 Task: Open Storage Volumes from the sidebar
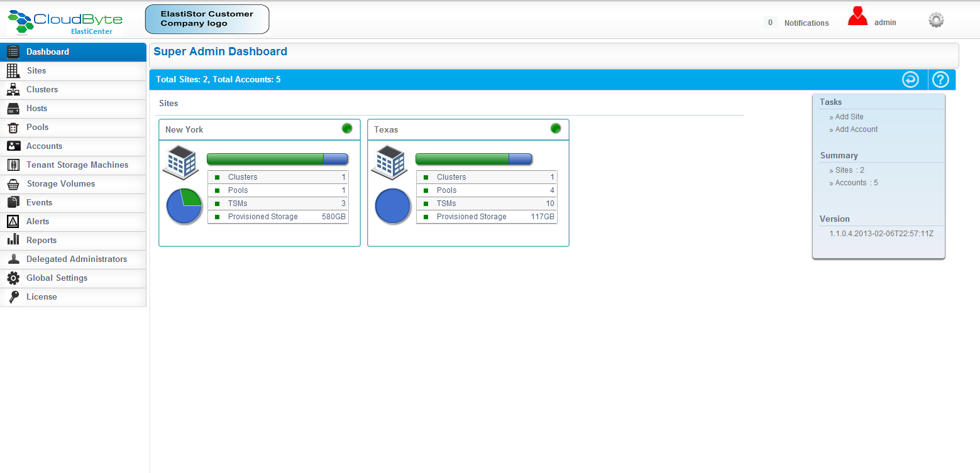coord(60,184)
